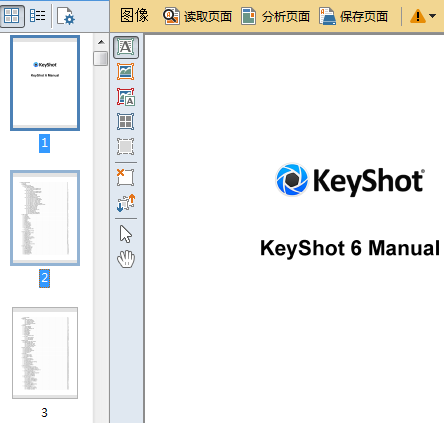The height and width of the screenshot is (423, 444).
Task: Pick the recognition area tool with dashed border
Action: [126, 146]
